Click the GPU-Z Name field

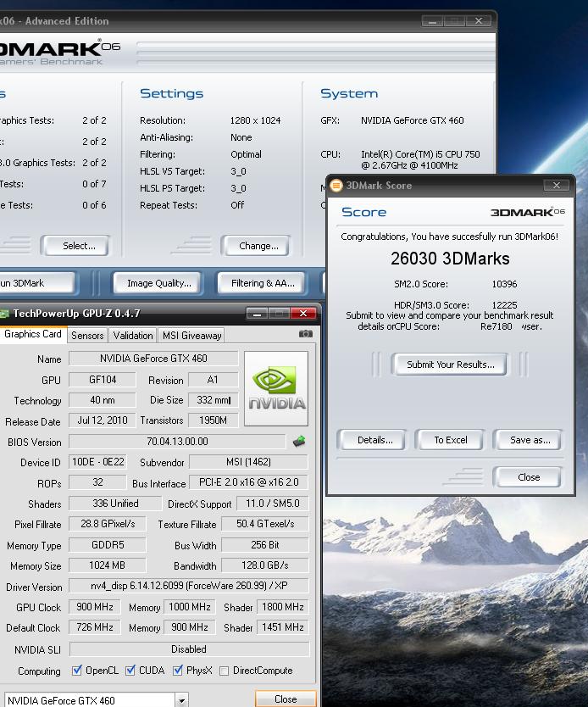[x=153, y=359]
